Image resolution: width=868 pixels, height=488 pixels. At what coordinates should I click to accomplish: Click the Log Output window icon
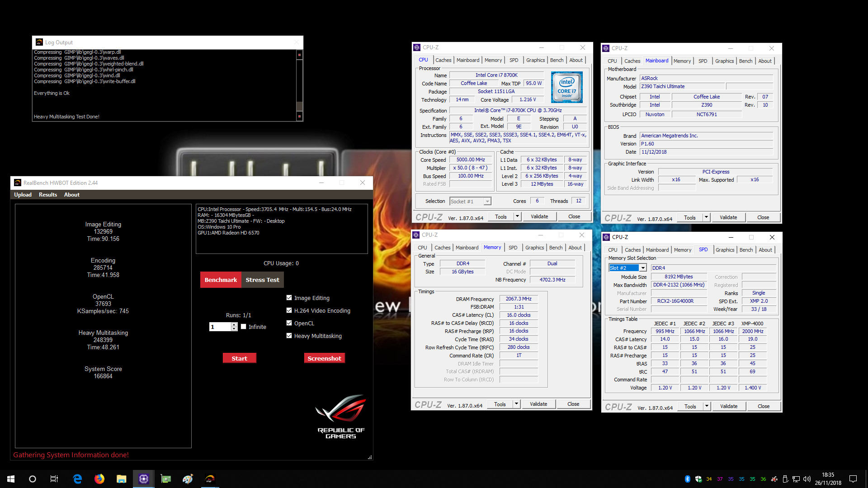click(x=39, y=42)
